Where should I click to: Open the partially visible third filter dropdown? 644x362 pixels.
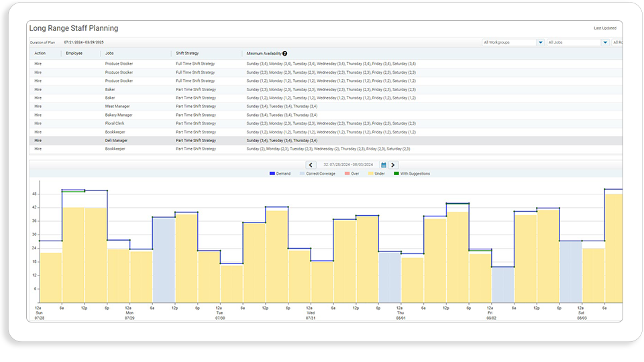pos(617,42)
